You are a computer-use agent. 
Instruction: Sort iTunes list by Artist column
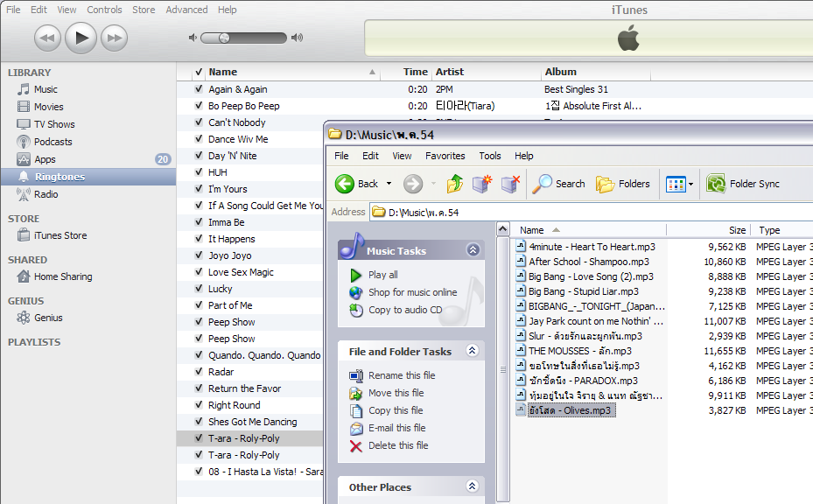[x=487, y=72]
